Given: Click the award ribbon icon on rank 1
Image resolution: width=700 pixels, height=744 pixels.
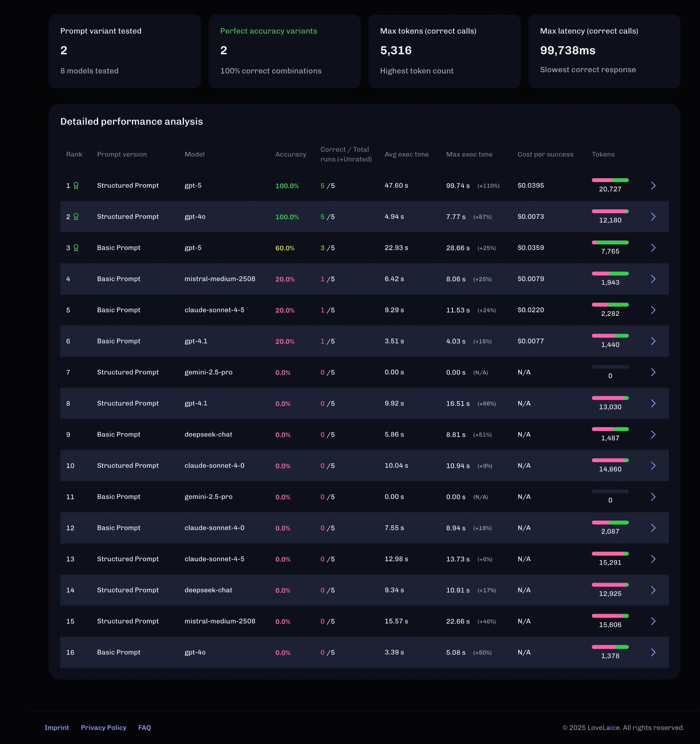Looking at the screenshot, I should point(76,186).
